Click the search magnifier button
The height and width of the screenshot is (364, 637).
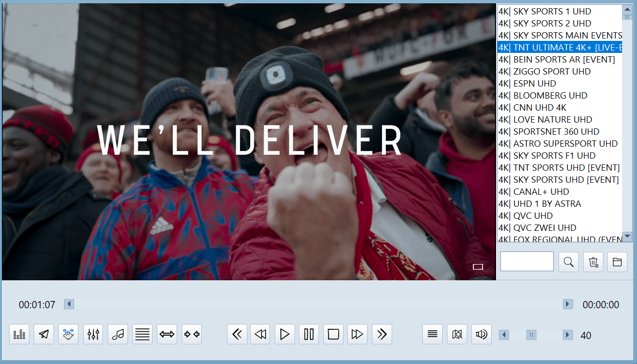coord(569,262)
